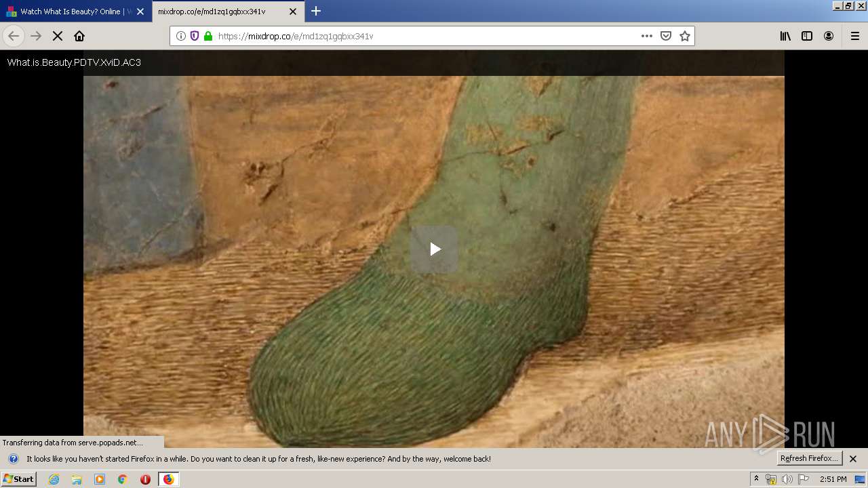Launch Chrome from taskbar
Image resolution: width=868 pixels, height=488 pixels.
[x=123, y=479]
